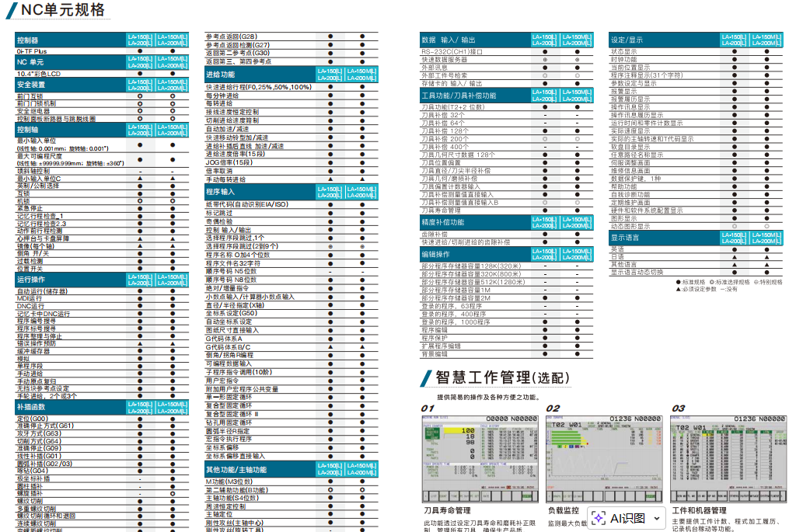
Task: Click the 显示语言 section header
Action: (x=625, y=238)
